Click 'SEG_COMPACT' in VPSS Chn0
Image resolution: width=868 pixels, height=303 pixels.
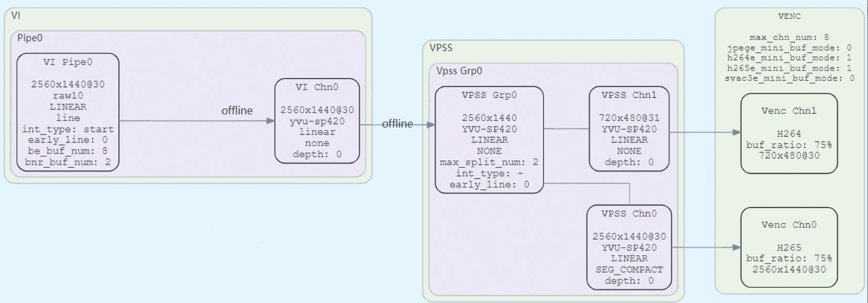(629, 269)
